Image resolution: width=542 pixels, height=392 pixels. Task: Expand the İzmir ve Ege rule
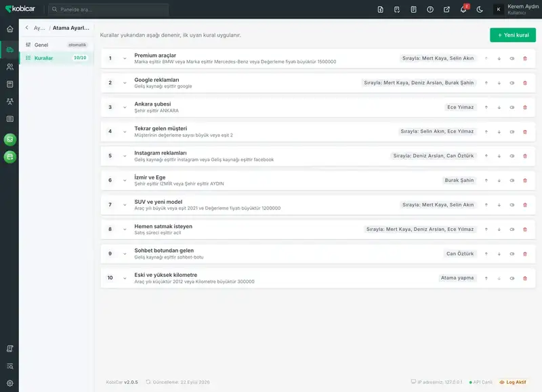coord(125,181)
